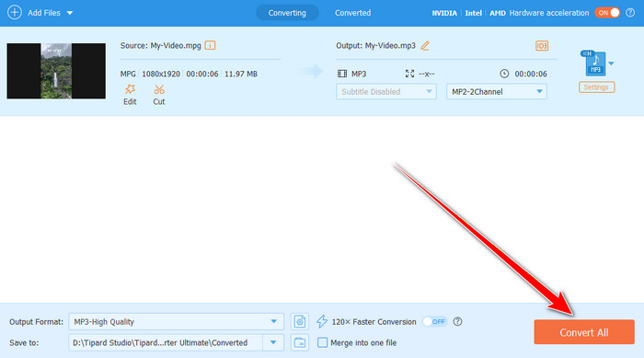The image size is (644, 358).
Task: Click the Edit star wand icon
Action: 130,89
